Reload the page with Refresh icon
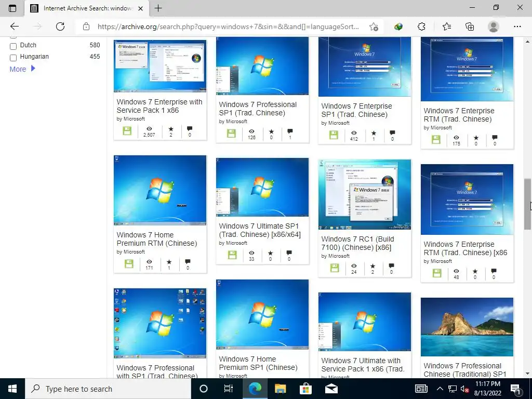 60,26
